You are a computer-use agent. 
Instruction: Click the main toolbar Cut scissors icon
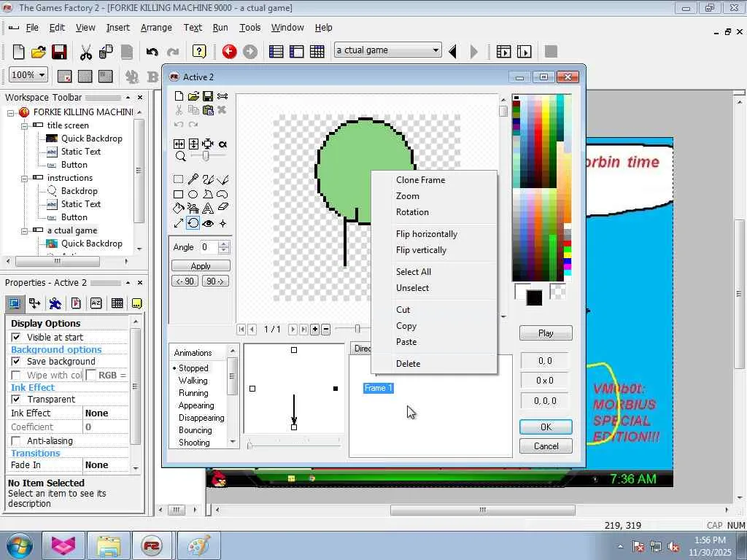[x=86, y=52]
